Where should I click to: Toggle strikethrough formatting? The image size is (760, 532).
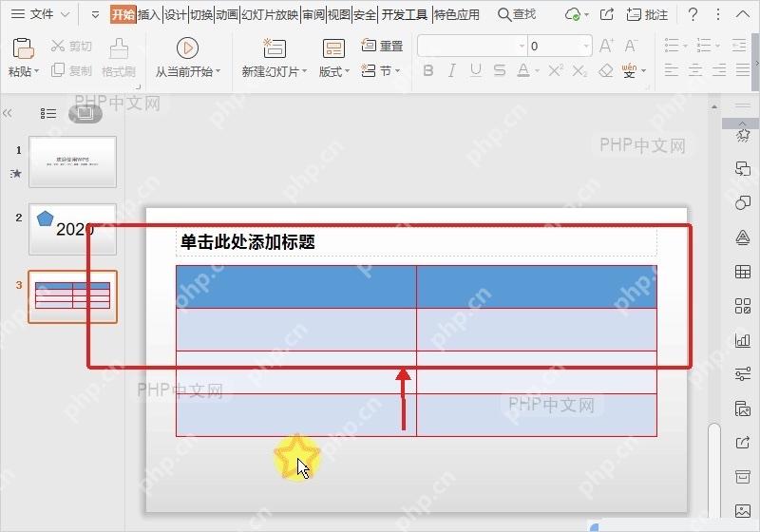pos(500,70)
